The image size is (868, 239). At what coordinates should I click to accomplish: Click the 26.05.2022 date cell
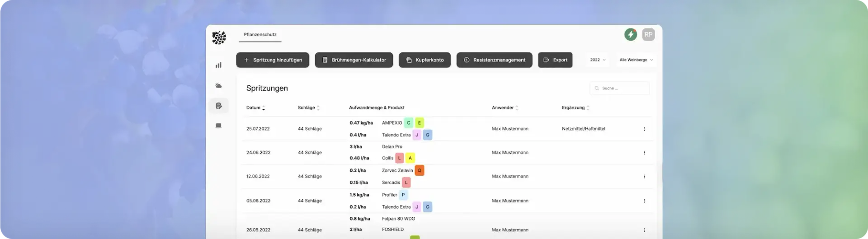pyautogui.click(x=258, y=230)
